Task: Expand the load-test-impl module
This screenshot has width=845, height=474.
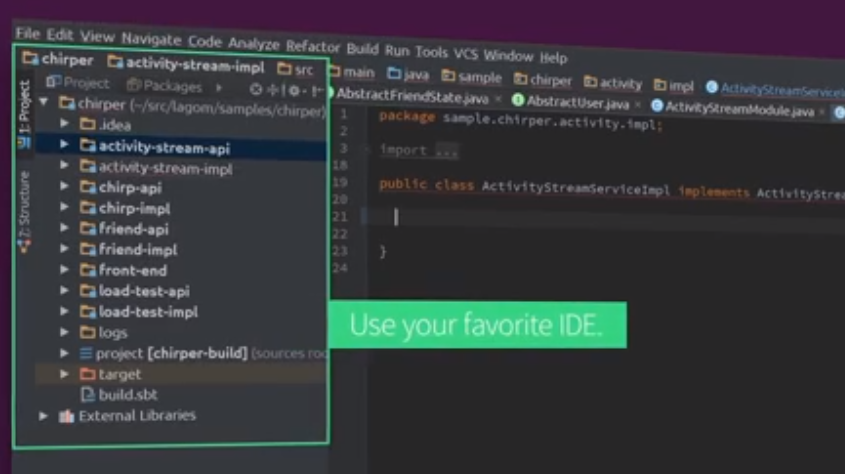Action: (x=64, y=311)
